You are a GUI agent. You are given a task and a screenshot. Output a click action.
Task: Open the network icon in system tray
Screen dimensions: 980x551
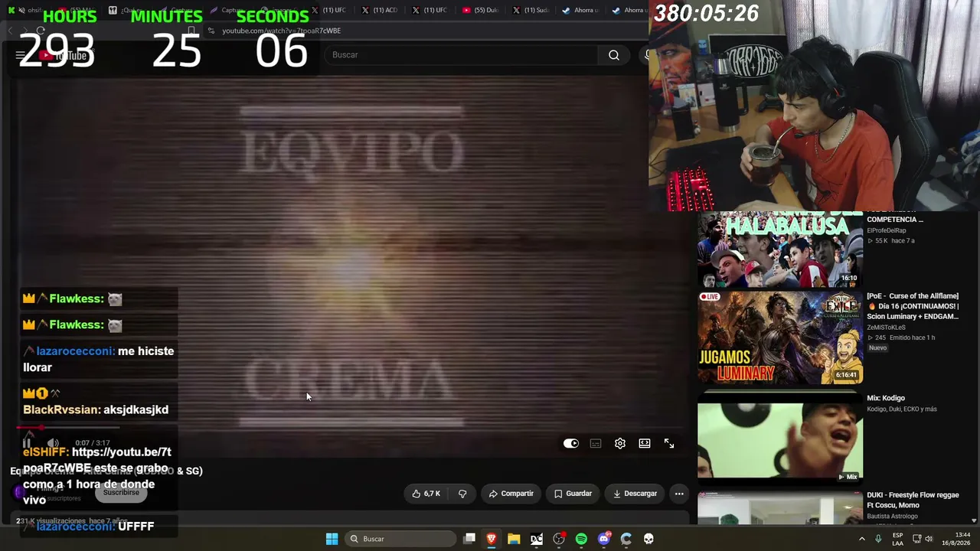[916, 539]
